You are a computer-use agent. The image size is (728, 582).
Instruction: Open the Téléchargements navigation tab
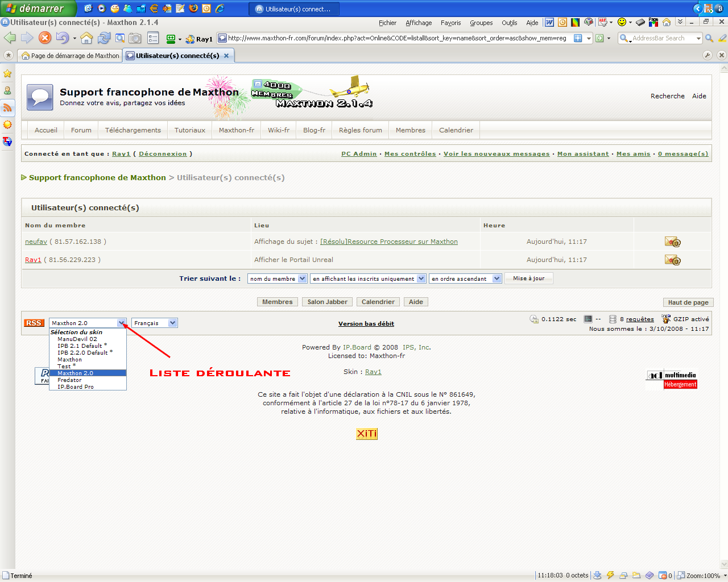click(x=133, y=130)
